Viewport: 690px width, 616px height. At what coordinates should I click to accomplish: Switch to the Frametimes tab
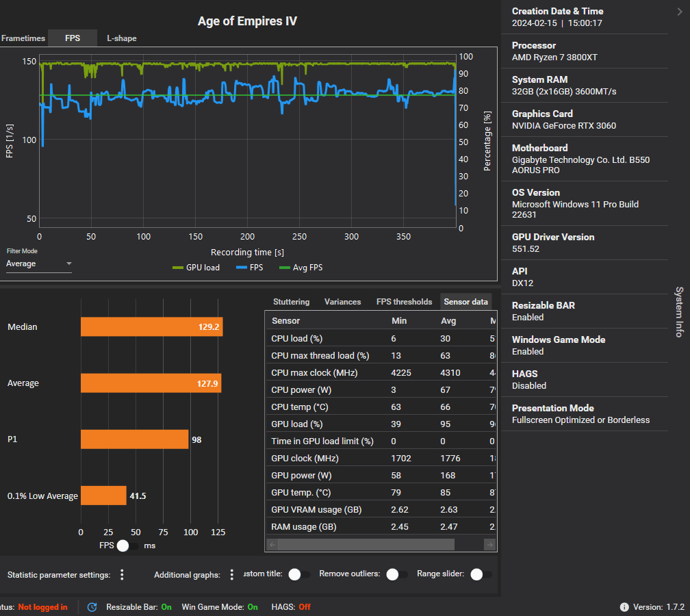(23, 38)
